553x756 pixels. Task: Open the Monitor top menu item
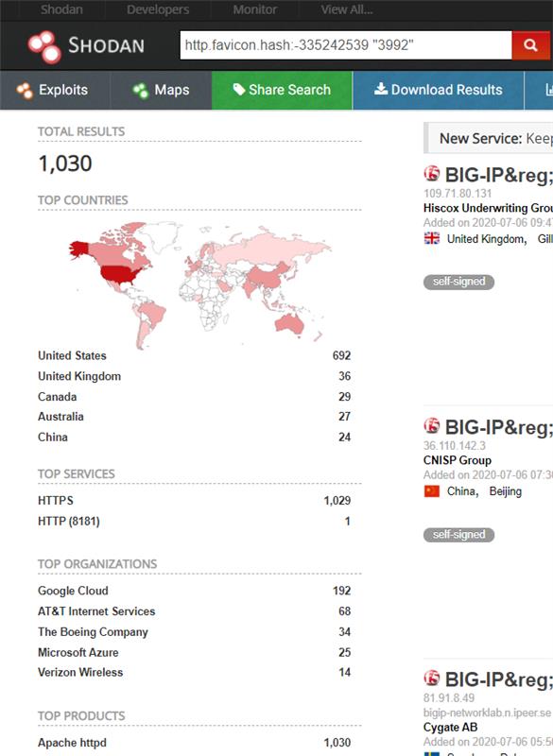click(x=254, y=9)
